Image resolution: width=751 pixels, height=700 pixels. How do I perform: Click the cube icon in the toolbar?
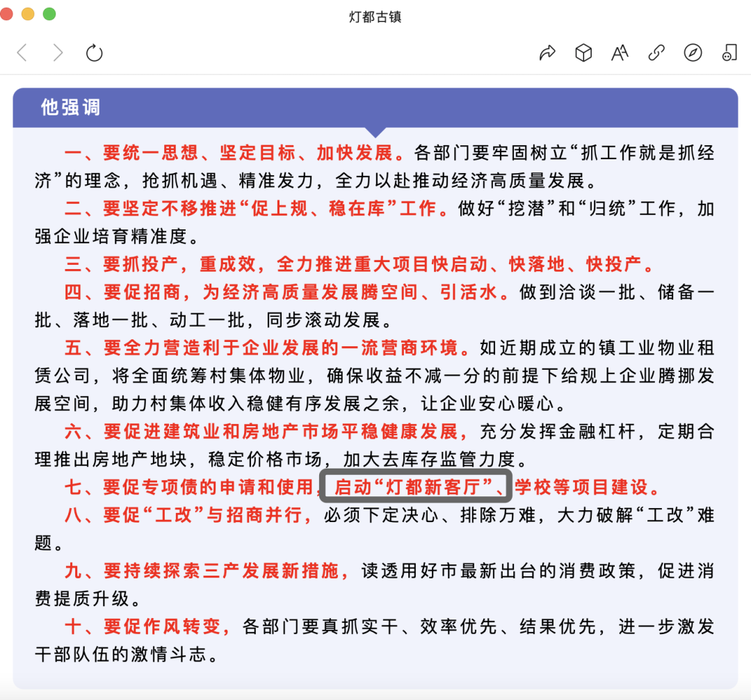583,53
